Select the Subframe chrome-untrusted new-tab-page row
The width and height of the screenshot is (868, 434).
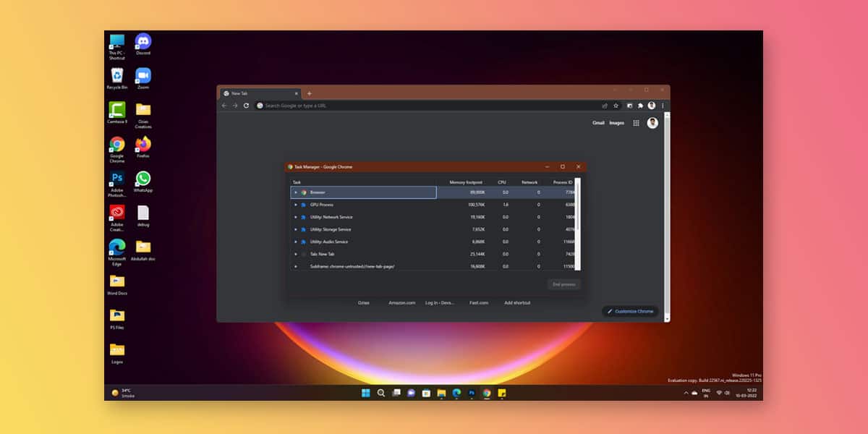(433, 266)
